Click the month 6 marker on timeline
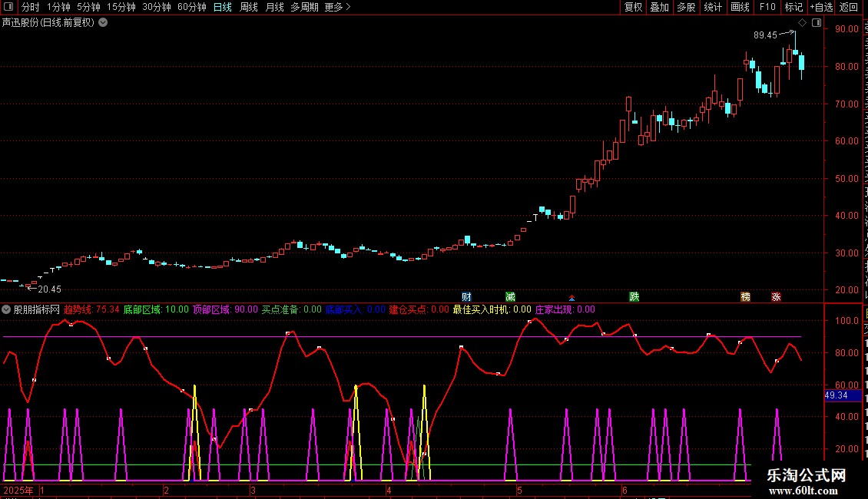Viewport: 868px width, 499px height. pyautogui.click(x=624, y=491)
